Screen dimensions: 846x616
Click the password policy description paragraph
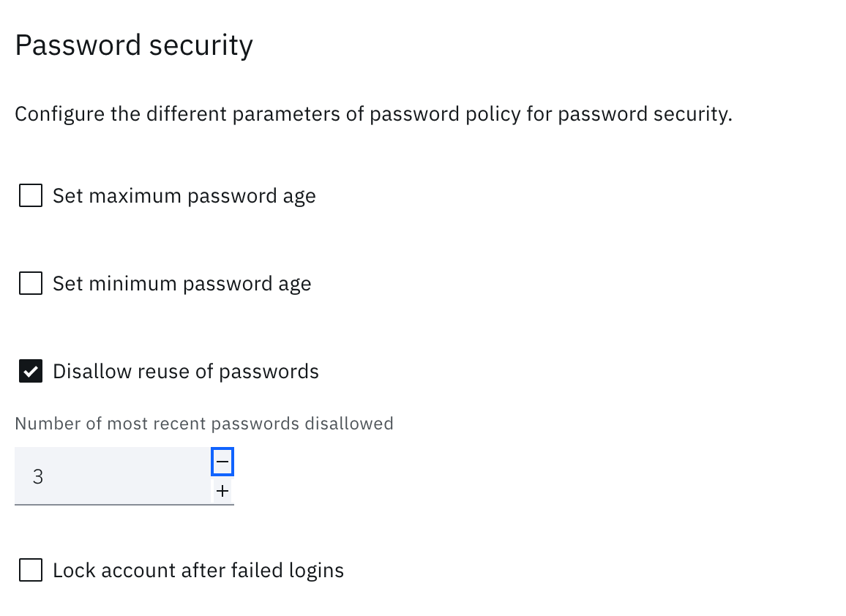click(x=373, y=115)
